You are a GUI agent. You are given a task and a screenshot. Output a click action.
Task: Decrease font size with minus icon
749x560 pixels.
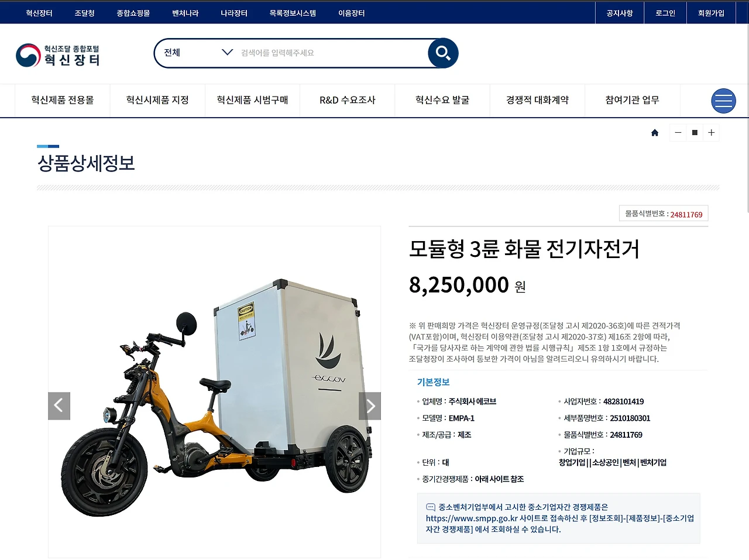tap(678, 133)
